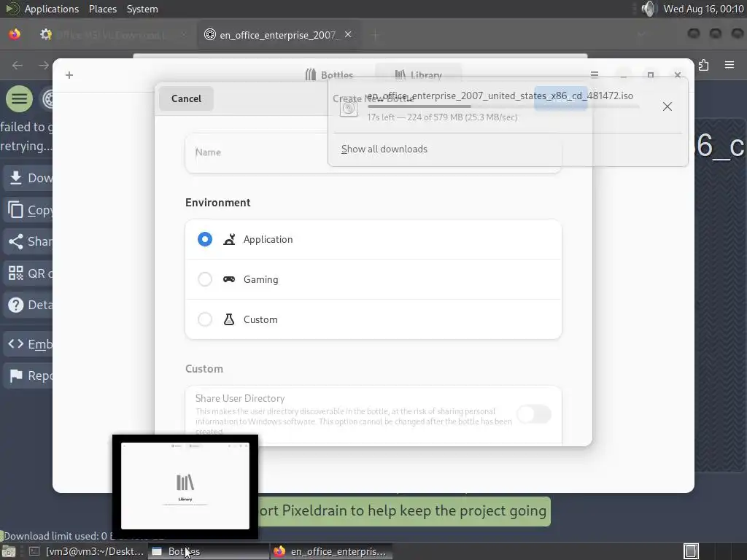747x560 pixels.
Task: Click the Applications menu logo icon
Action: coord(12,9)
